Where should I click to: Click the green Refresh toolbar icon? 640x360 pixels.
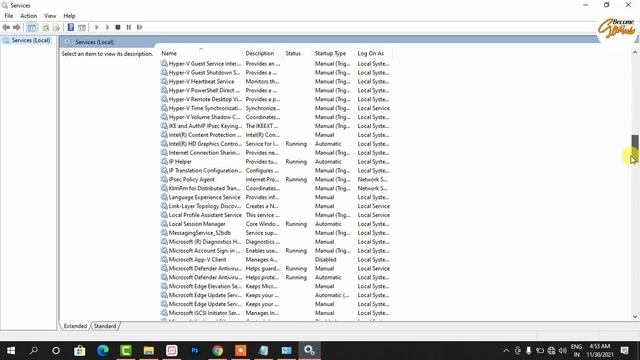[46, 27]
